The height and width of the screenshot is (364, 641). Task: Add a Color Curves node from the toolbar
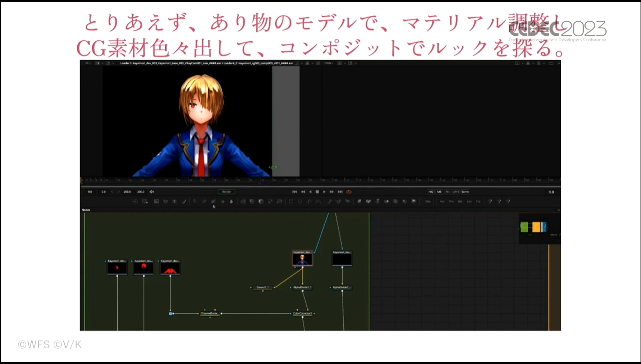(204, 201)
